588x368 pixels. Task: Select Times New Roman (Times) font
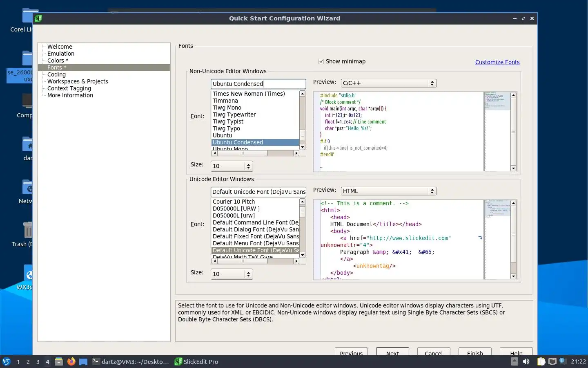[x=249, y=94]
